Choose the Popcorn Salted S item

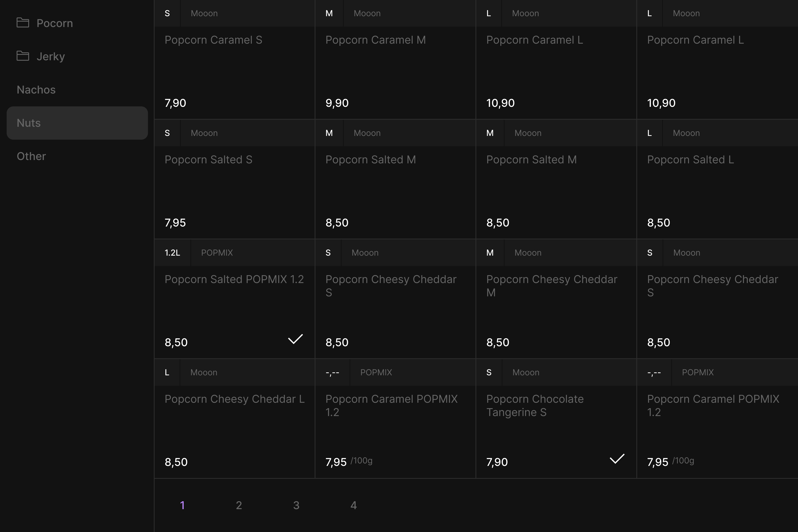[234, 187]
